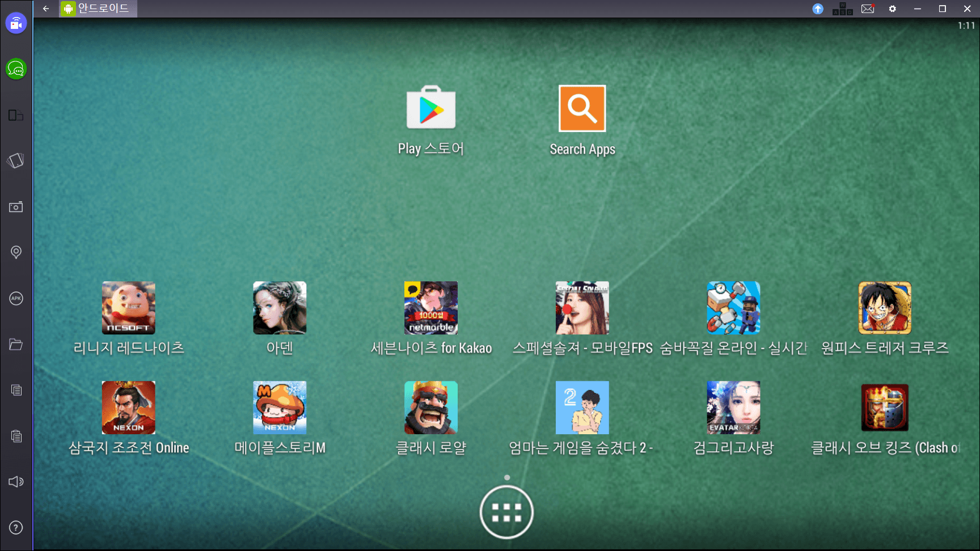The height and width of the screenshot is (551, 980).
Task: Minimize the emulator window
Action: click(918, 9)
